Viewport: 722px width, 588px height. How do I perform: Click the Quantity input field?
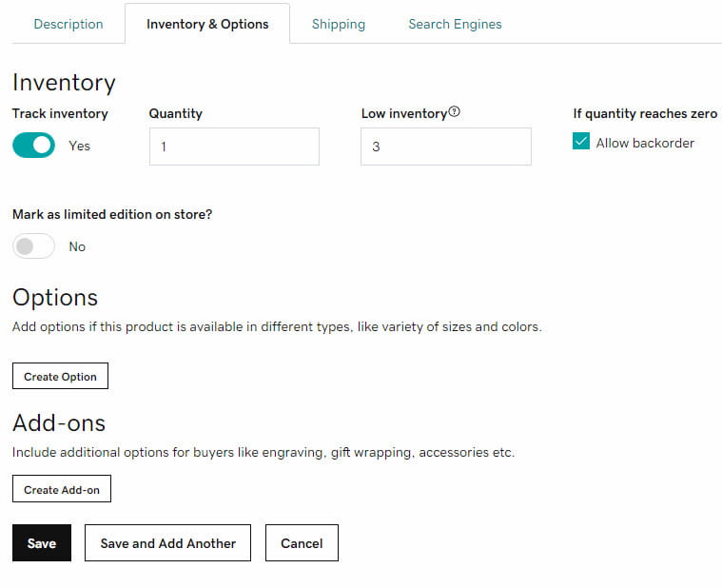(234, 147)
